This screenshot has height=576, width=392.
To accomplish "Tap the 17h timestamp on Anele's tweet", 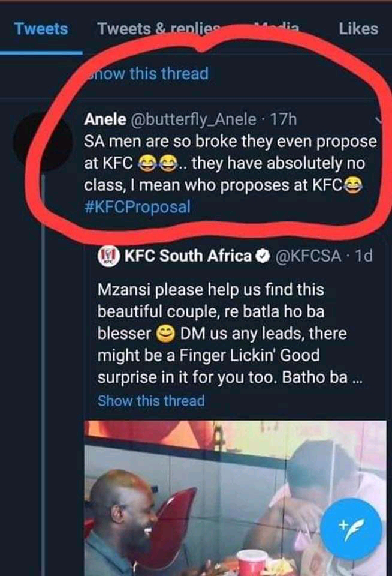I will (284, 119).
